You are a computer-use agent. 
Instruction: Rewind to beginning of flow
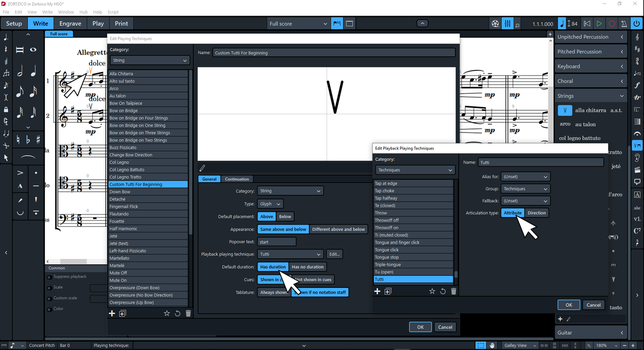587,24
